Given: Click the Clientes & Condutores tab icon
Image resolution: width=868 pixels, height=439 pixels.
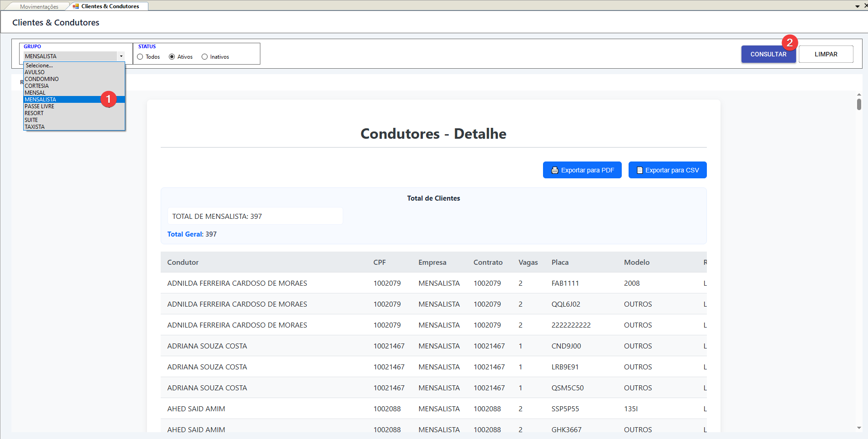Looking at the screenshot, I should click(76, 6).
